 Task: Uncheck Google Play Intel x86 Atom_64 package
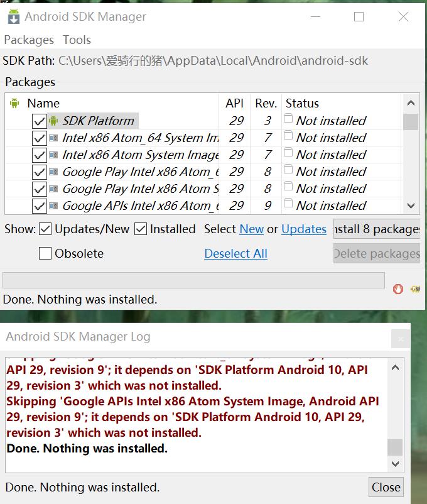[39, 172]
